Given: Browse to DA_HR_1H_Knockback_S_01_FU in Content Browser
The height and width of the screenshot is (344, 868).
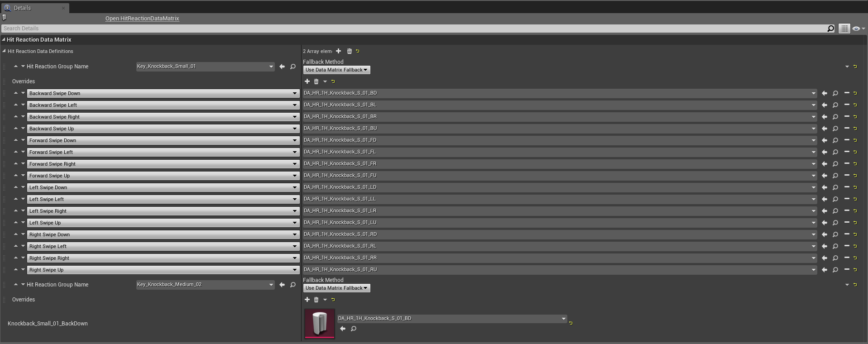Looking at the screenshot, I should pyautogui.click(x=835, y=176).
